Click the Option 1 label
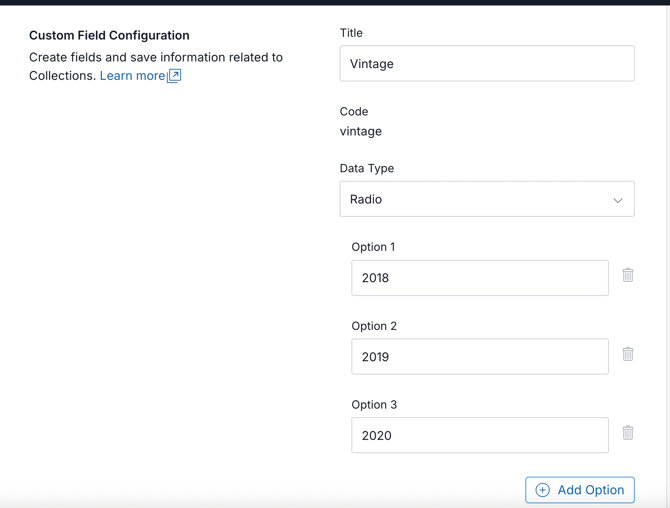This screenshot has width=670, height=508. [x=373, y=247]
